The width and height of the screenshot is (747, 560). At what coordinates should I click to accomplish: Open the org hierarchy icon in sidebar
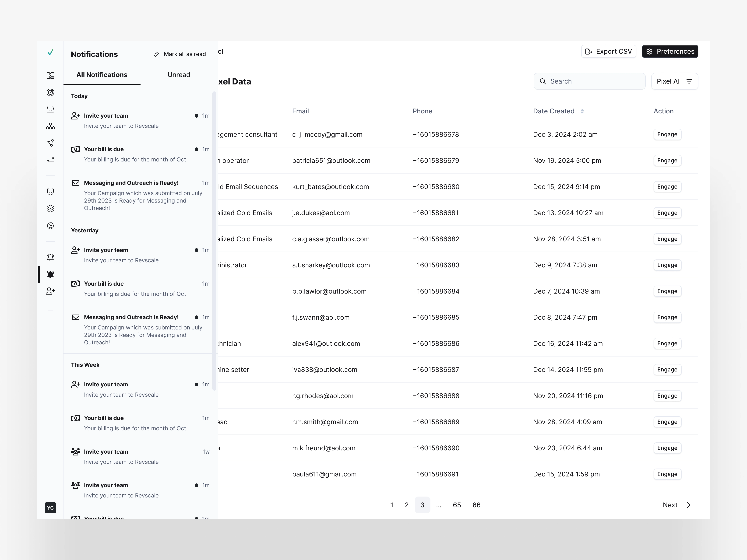coord(50,126)
